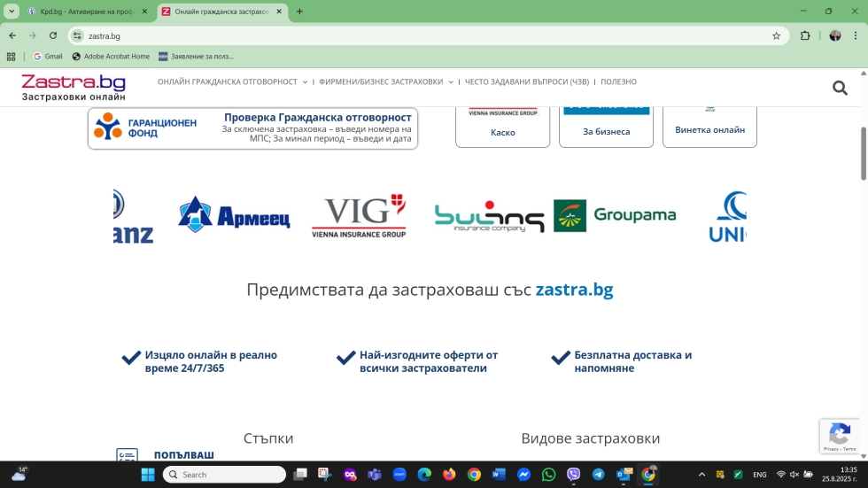Open the Chrome profile avatar

click(x=834, y=36)
